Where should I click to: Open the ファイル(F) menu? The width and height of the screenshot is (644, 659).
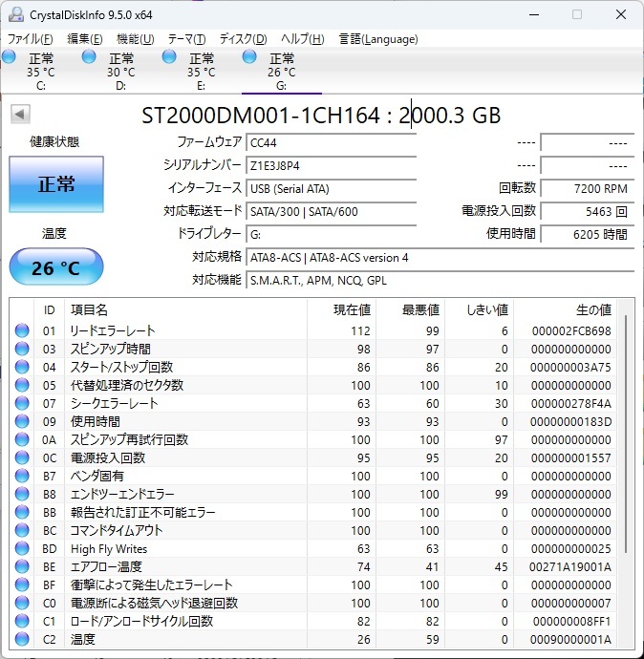tap(31, 39)
